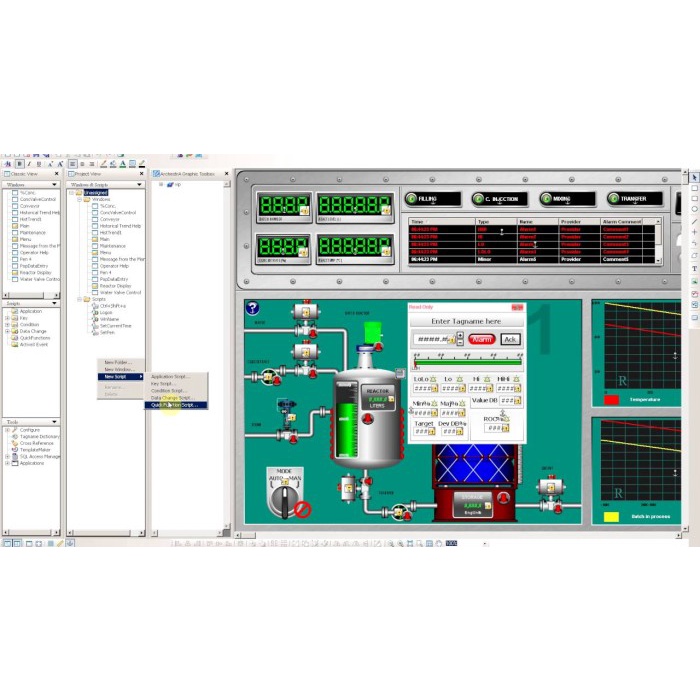Turn the AUTO/MAN mode selector switch
Viewport: 700px width, 700px height.
tap(285, 501)
